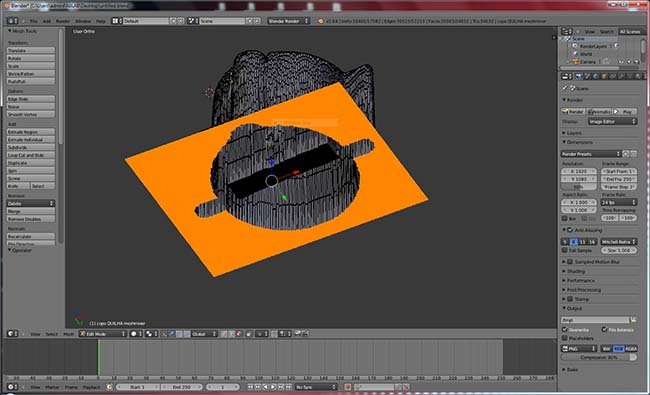This screenshot has width=650, height=395.
Task: Click the Blender logo icon in info header
Action: (320, 21)
